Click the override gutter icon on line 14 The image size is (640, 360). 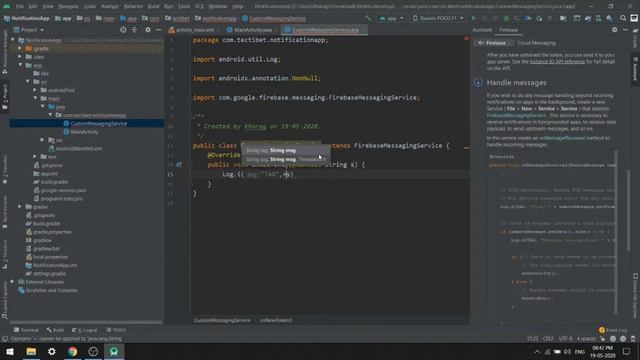tap(179, 164)
